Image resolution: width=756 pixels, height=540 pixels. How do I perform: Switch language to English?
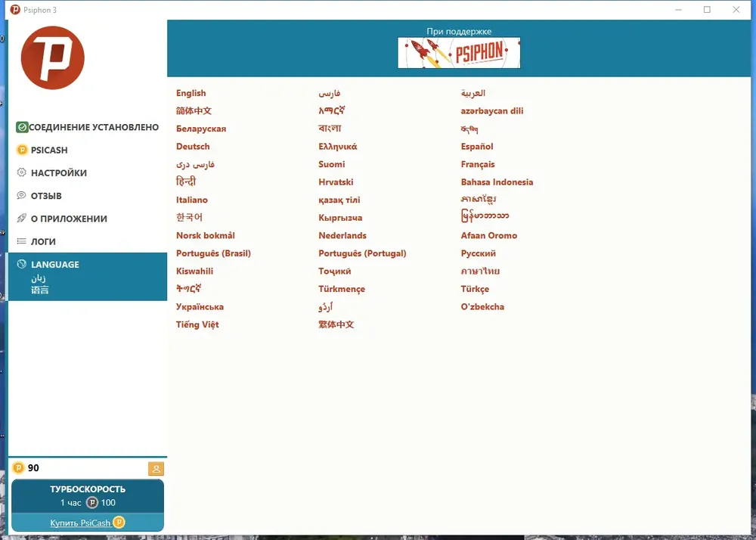[191, 93]
